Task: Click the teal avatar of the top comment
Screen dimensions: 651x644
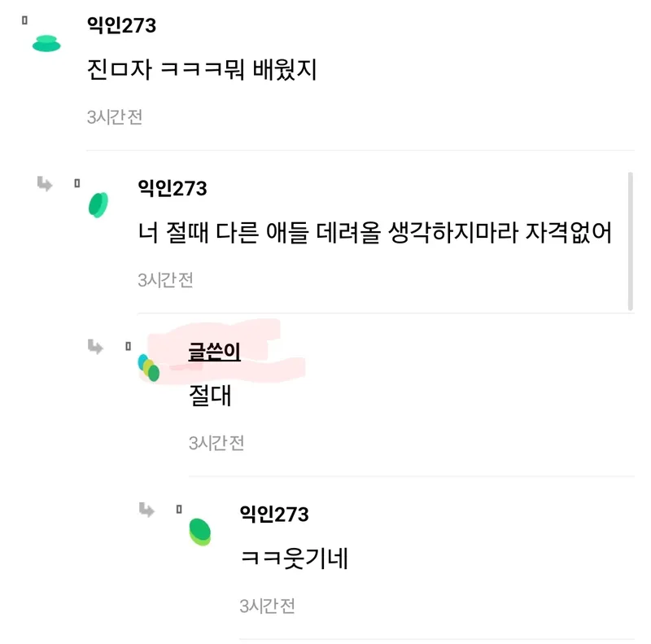Action: [46, 44]
